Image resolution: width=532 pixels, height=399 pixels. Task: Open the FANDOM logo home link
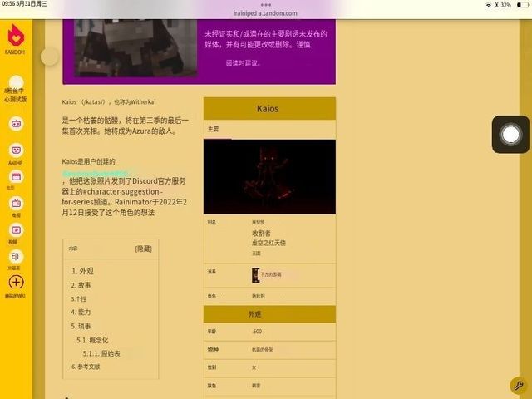coord(16,38)
